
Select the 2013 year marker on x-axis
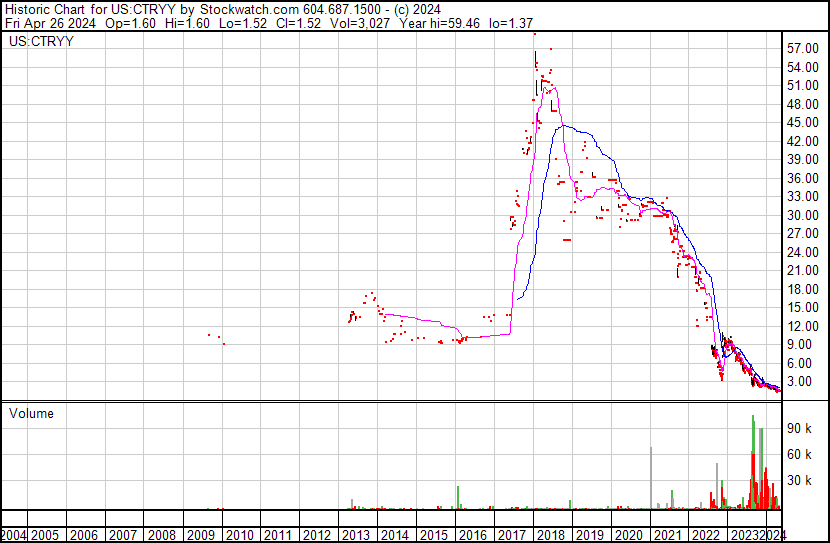click(x=355, y=534)
